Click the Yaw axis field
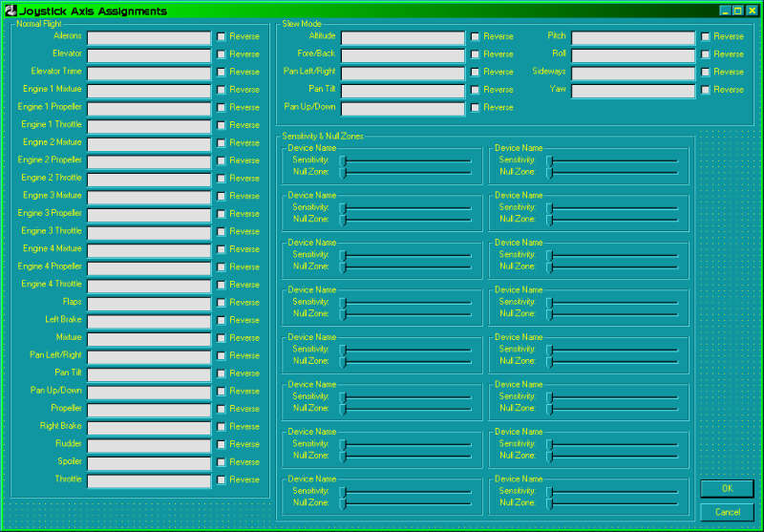This screenshot has width=764, height=532. pyautogui.click(x=633, y=91)
